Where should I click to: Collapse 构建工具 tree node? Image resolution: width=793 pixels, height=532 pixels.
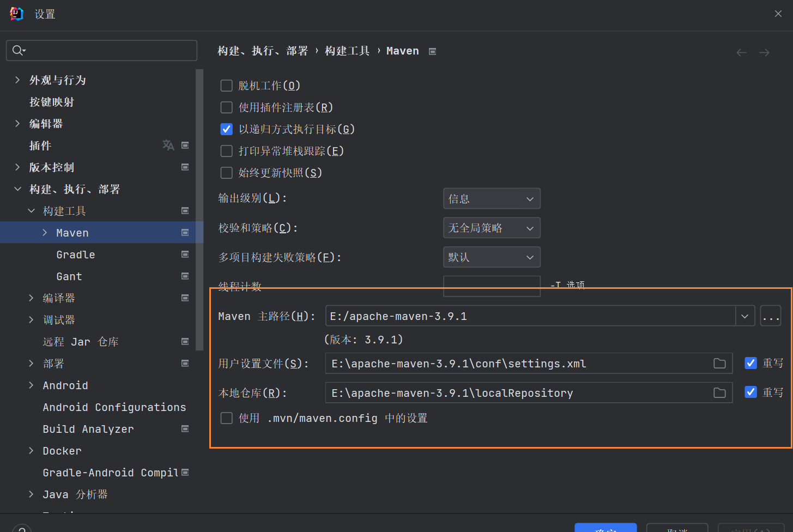[31, 211]
